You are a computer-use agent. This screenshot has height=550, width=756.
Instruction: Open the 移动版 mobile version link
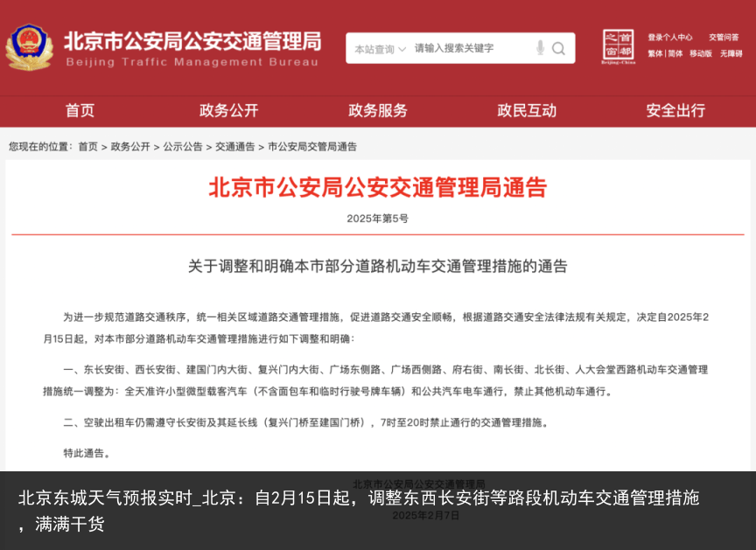pos(701,53)
